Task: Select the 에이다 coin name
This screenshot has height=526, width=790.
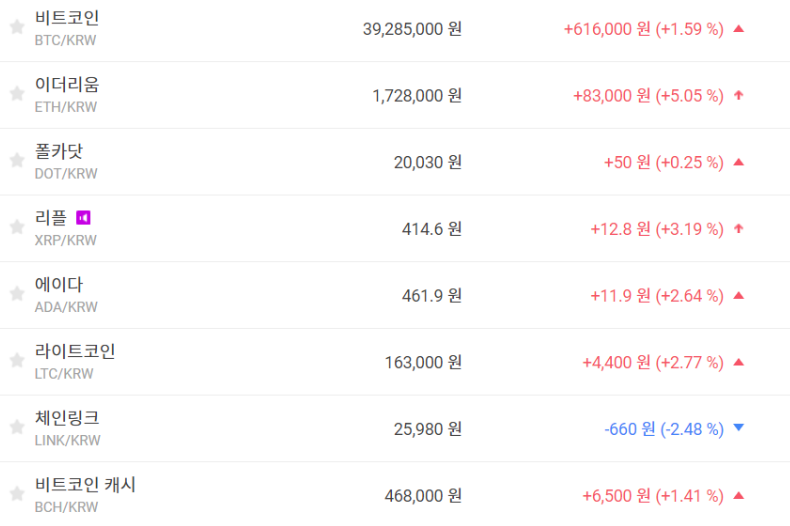Action: (59, 285)
